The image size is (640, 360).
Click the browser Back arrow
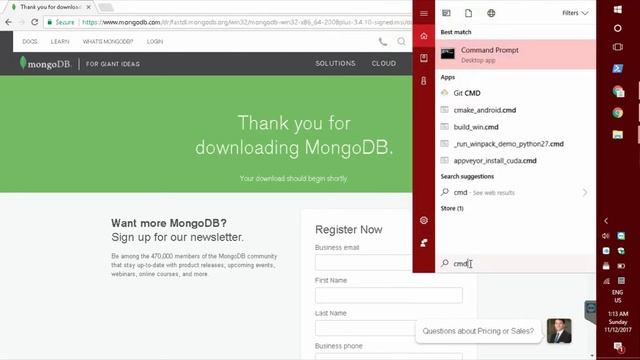click(x=9, y=22)
